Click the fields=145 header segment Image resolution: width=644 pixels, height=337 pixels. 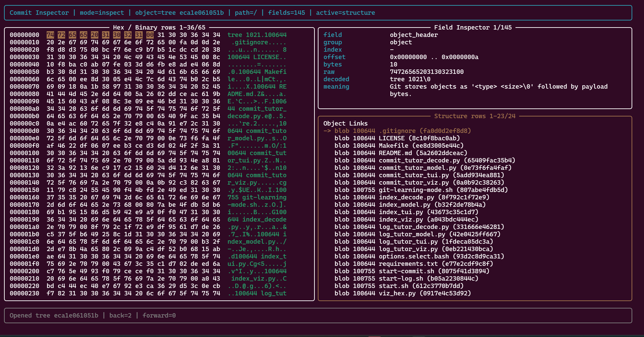click(x=287, y=13)
